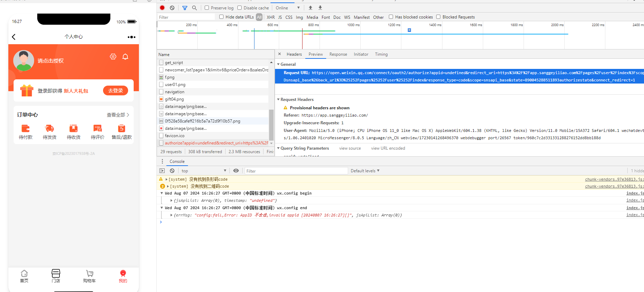
Task: Switch to Initiator tab
Action: coord(361,54)
